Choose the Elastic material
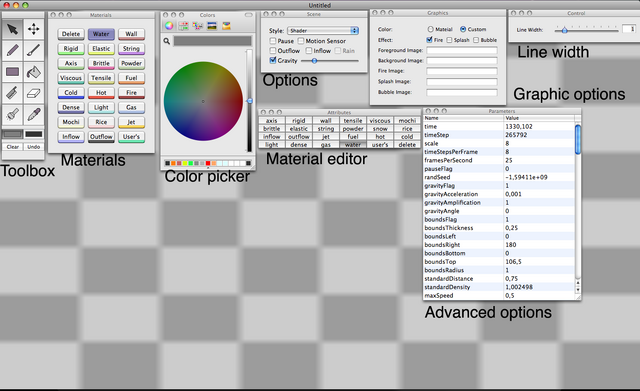 [101, 49]
